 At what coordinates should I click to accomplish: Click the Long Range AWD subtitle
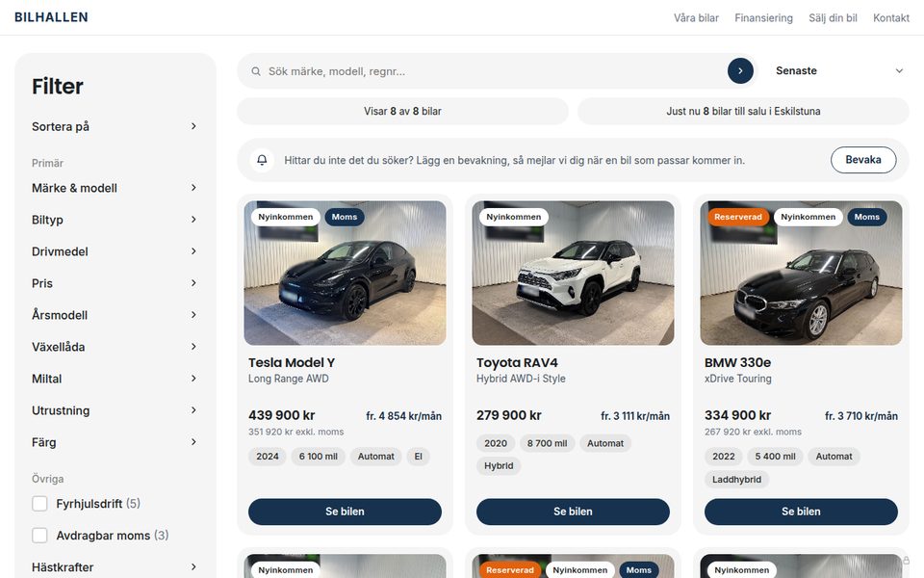tap(288, 379)
